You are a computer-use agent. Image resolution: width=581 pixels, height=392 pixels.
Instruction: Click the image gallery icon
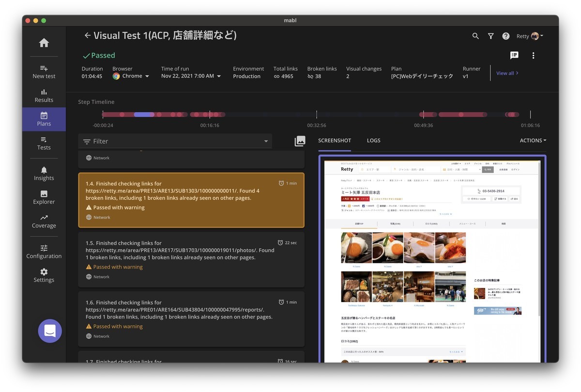point(300,141)
